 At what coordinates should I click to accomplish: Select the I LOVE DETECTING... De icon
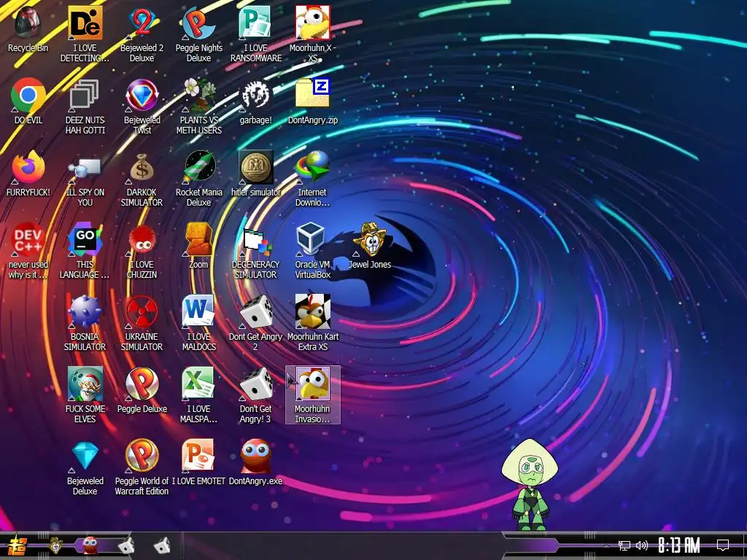85,35
